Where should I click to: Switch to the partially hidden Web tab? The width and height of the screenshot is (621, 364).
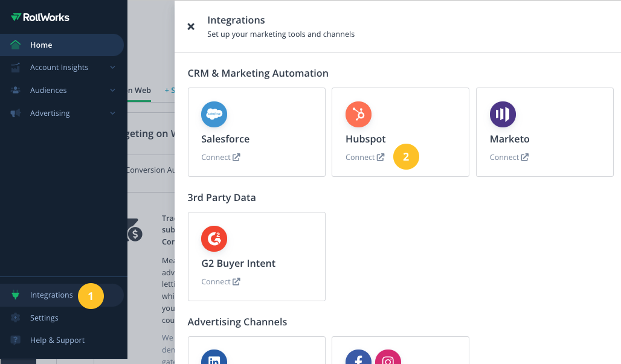pos(140,90)
